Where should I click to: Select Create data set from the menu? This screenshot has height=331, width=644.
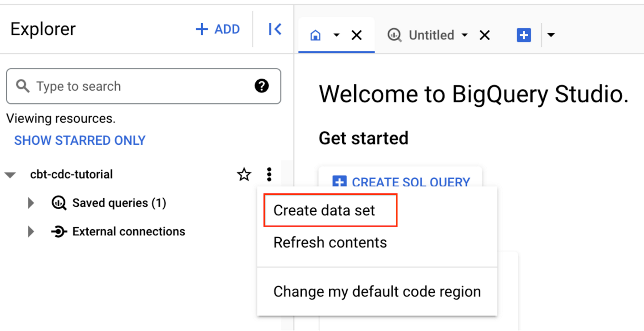pyautogui.click(x=324, y=210)
